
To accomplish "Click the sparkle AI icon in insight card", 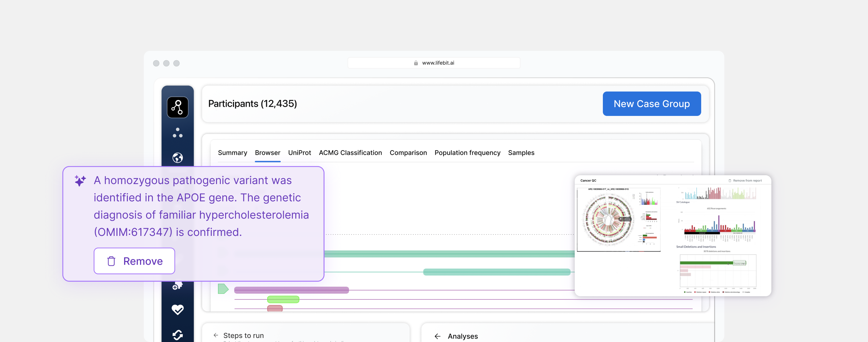I will [80, 181].
